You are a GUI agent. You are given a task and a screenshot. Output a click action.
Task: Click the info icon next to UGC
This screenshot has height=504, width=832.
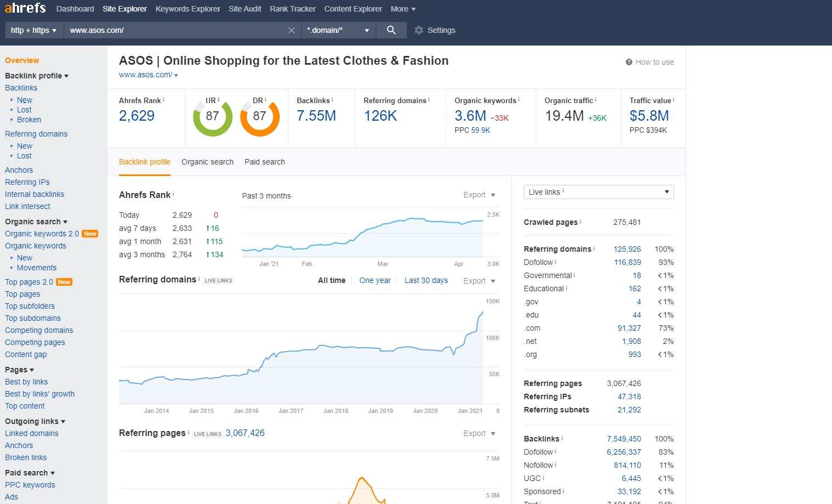click(x=544, y=478)
